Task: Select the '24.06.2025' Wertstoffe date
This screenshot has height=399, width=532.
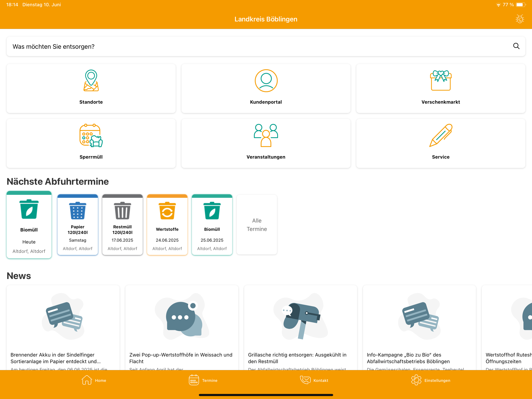Action: point(167,240)
